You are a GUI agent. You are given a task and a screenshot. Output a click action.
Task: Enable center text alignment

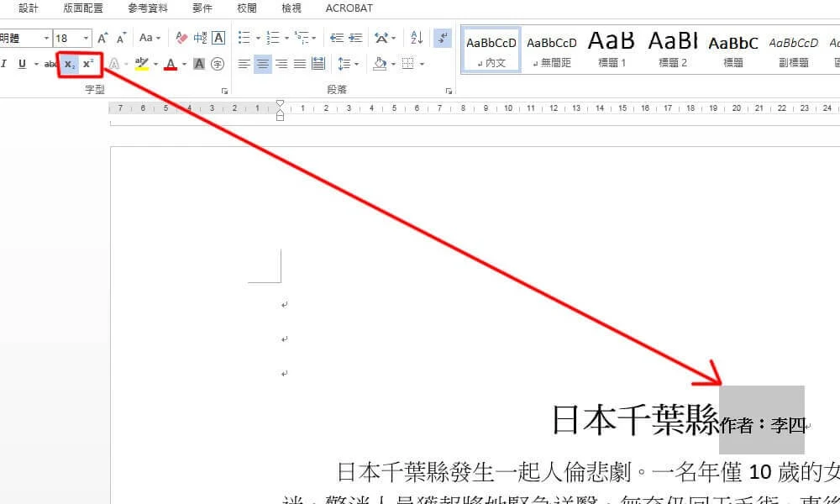(x=262, y=65)
